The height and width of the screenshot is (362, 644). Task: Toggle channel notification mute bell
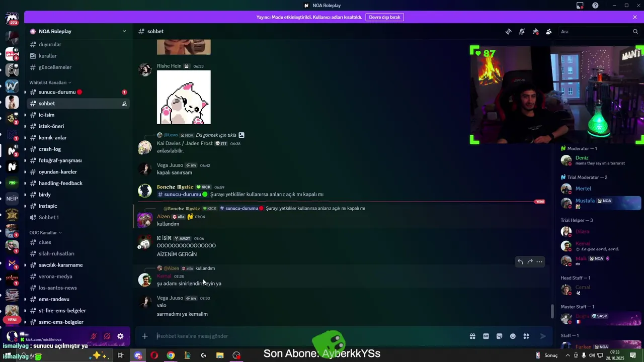[522, 31]
